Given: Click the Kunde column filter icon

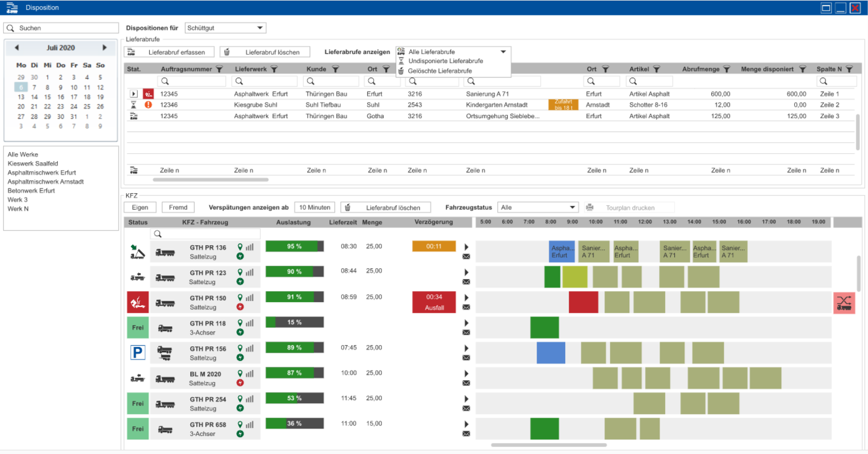Looking at the screenshot, I should point(335,70).
